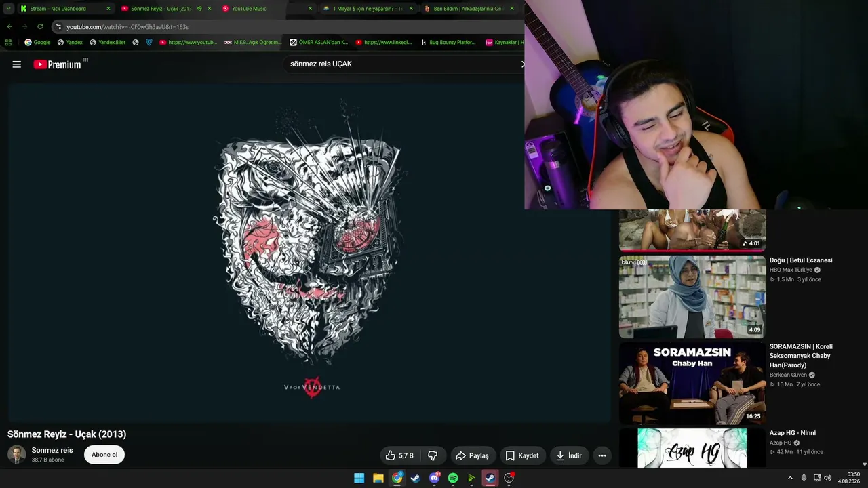Open the Sonmez reis channel name link
868x488 pixels.
point(52,450)
